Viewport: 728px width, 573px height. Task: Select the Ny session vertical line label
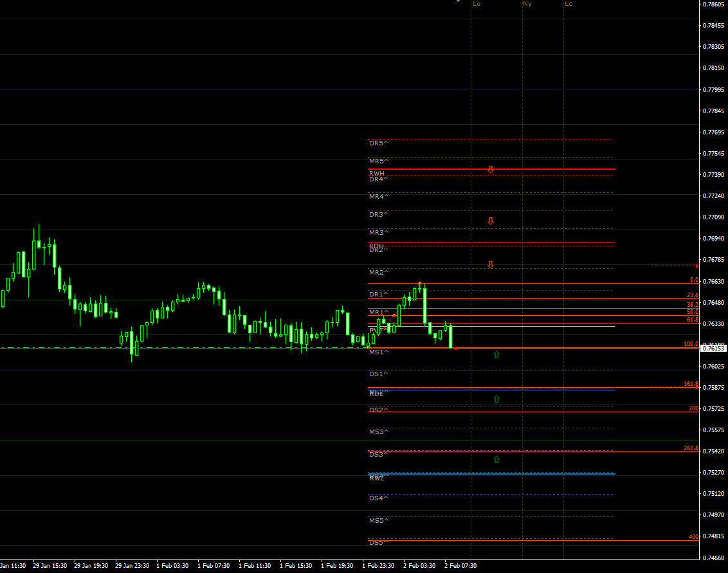[x=527, y=4]
